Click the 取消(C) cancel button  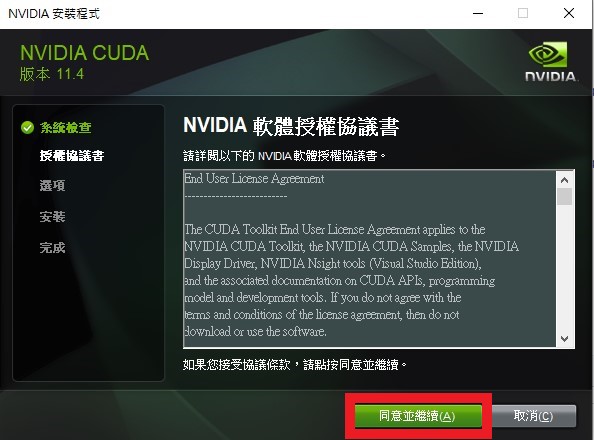(x=534, y=416)
